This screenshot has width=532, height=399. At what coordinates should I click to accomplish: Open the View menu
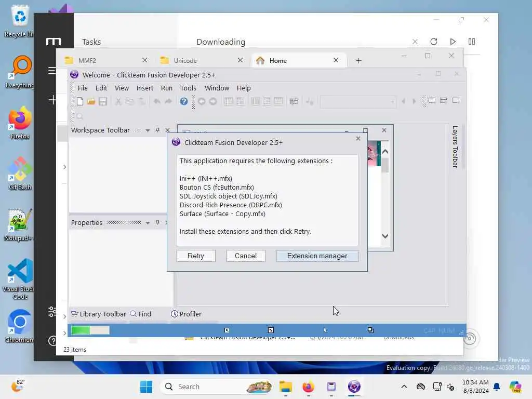coord(122,88)
